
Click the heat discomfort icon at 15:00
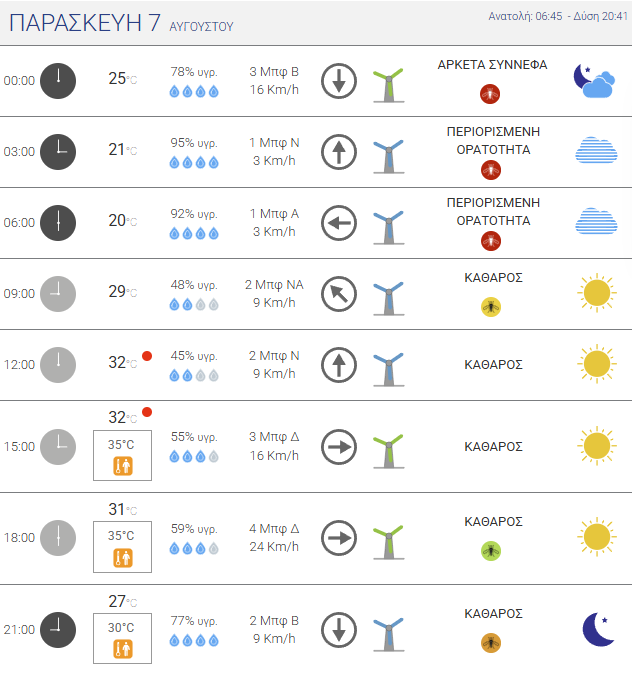click(123, 466)
